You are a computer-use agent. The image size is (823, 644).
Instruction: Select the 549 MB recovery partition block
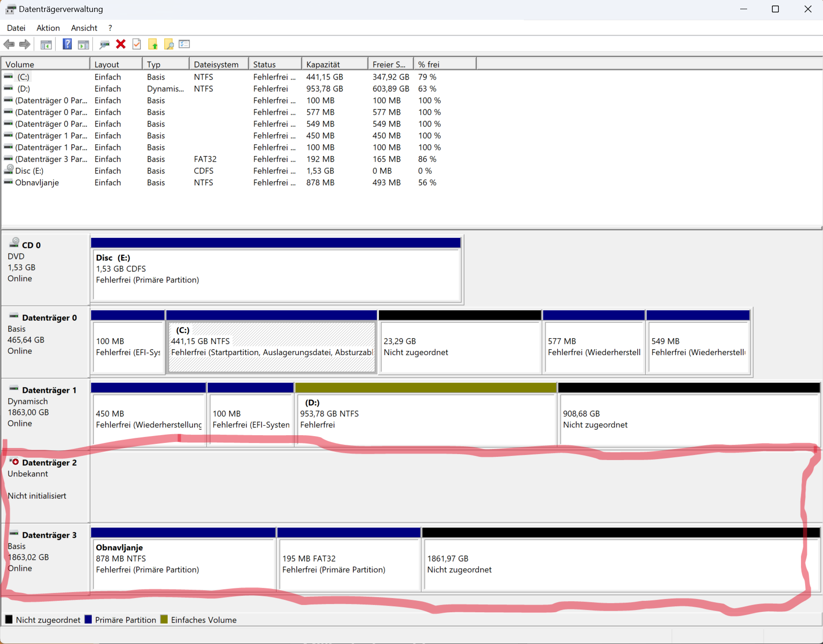(x=698, y=342)
